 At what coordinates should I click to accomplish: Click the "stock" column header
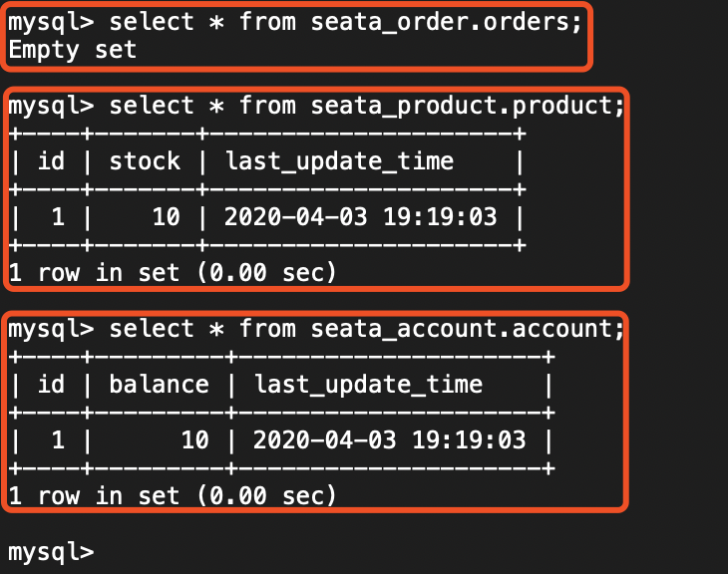click(145, 160)
